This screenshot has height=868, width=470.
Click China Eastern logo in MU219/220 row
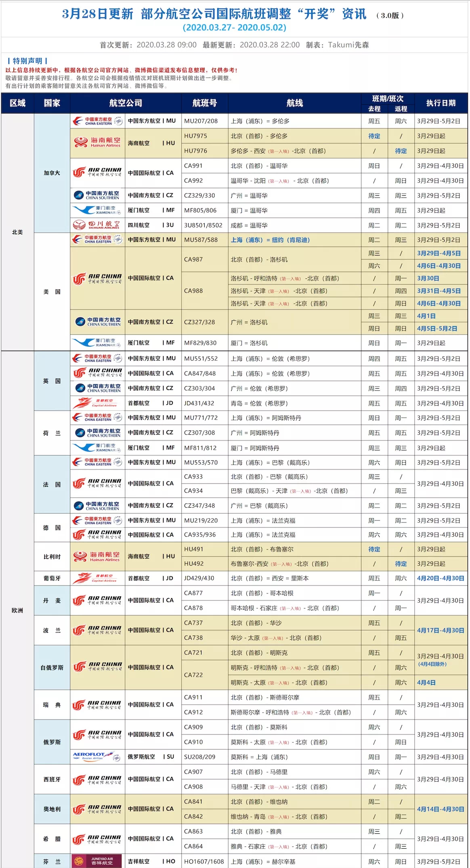(97, 521)
